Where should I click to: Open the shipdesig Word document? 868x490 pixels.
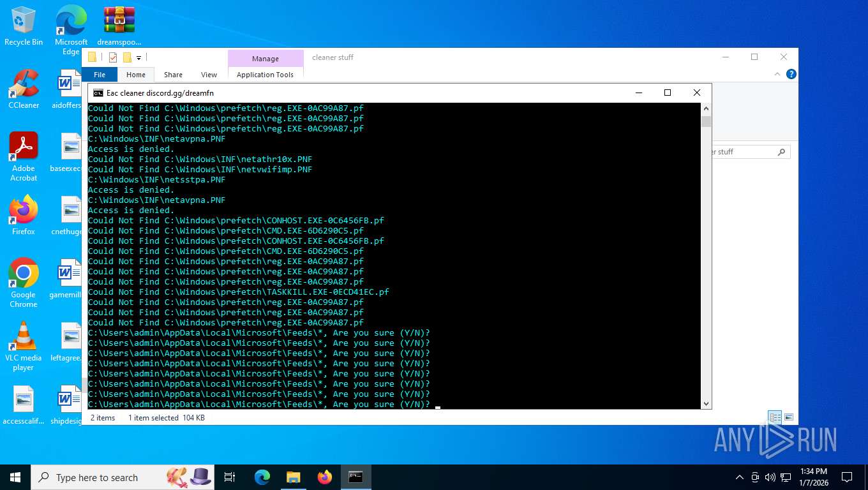coord(66,405)
